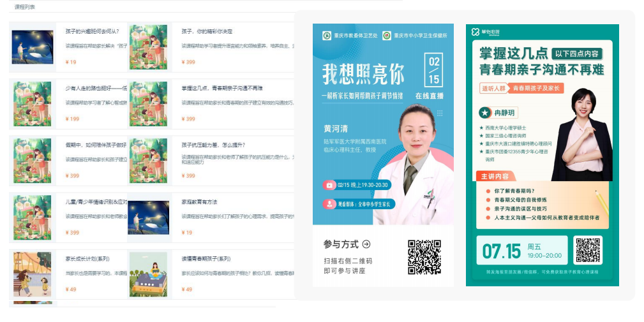The image size is (644, 322).
Task: Click the bullet 青春期父母的自我修炼
Action: point(520,200)
